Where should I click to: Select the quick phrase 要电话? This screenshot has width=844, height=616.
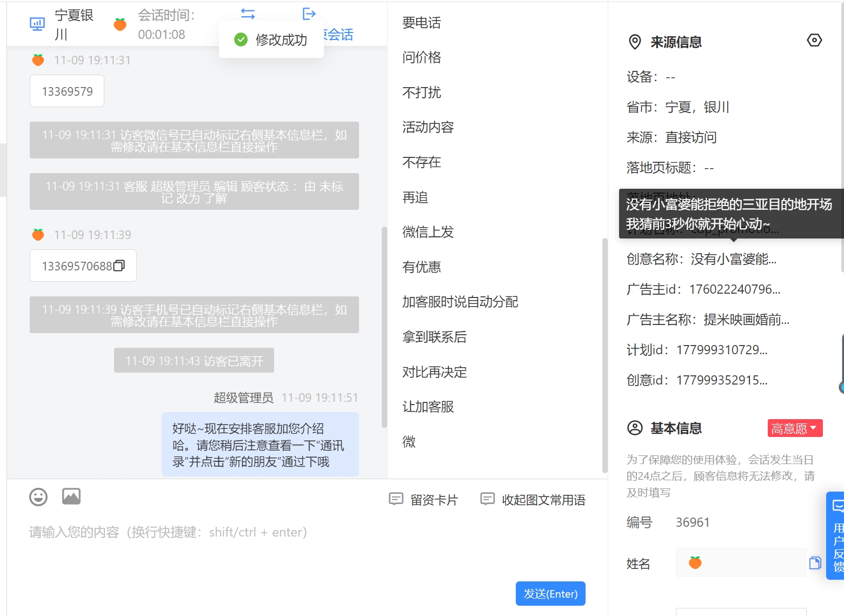(x=422, y=23)
